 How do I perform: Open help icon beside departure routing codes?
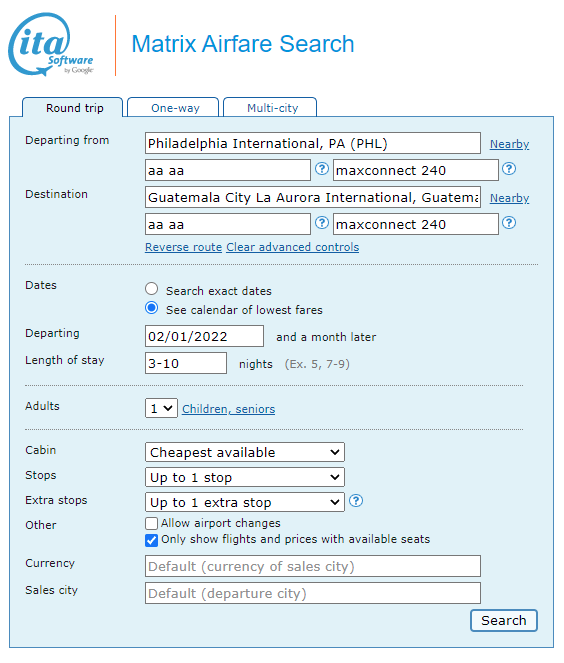tap(322, 169)
